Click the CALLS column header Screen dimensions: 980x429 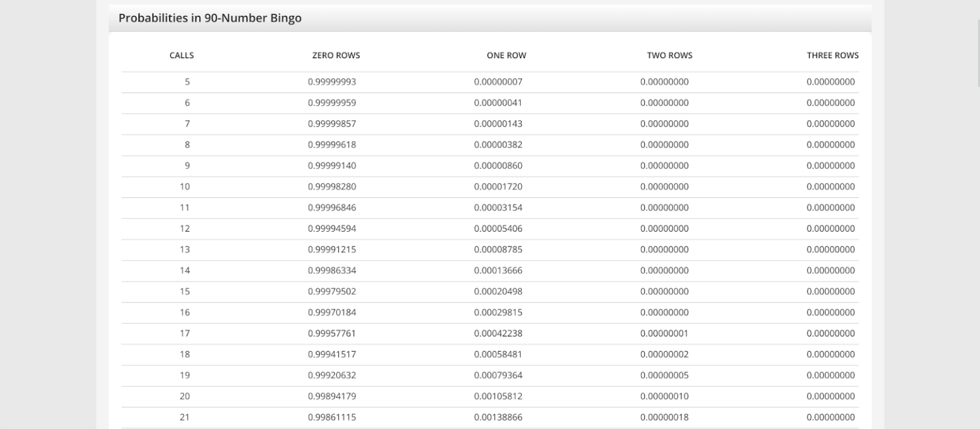181,56
